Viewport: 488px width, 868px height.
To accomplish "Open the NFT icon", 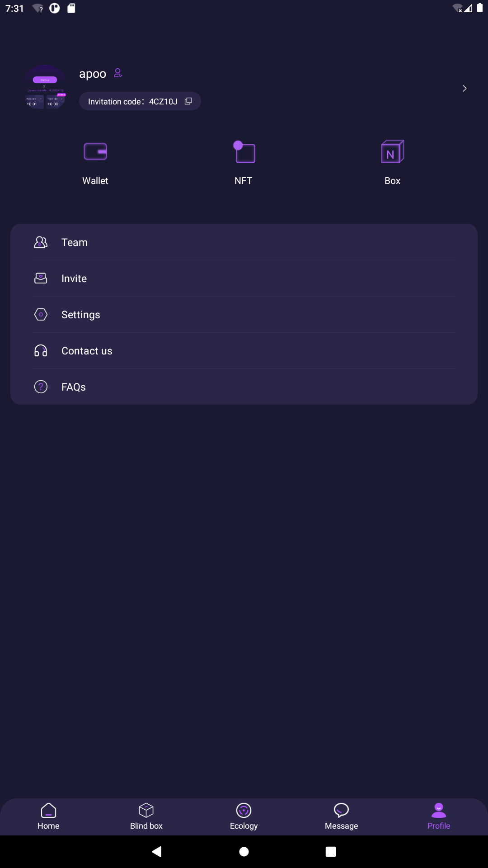I will tap(244, 151).
